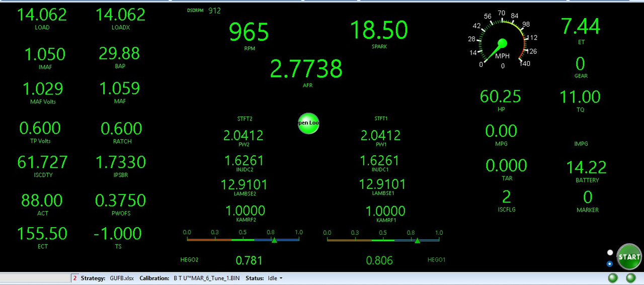Click the PW2 value 2.0412
The width and height of the screenshot is (644, 285).
[244, 135]
